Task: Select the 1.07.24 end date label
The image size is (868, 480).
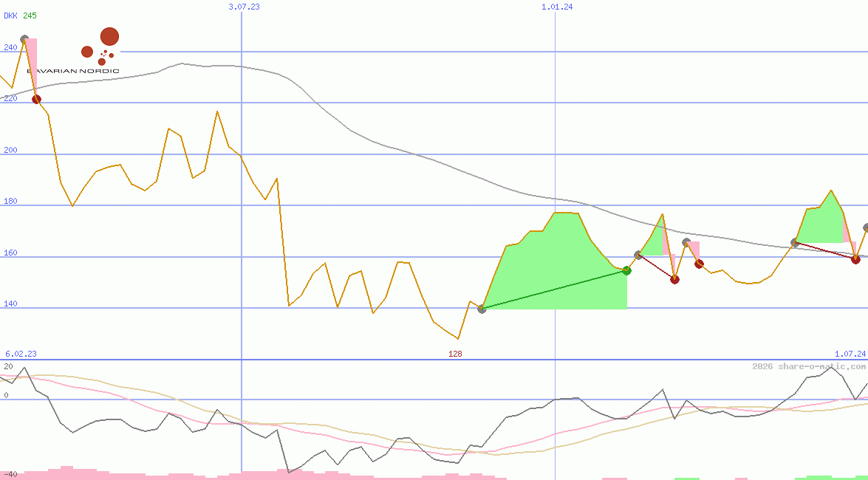Action: point(850,354)
